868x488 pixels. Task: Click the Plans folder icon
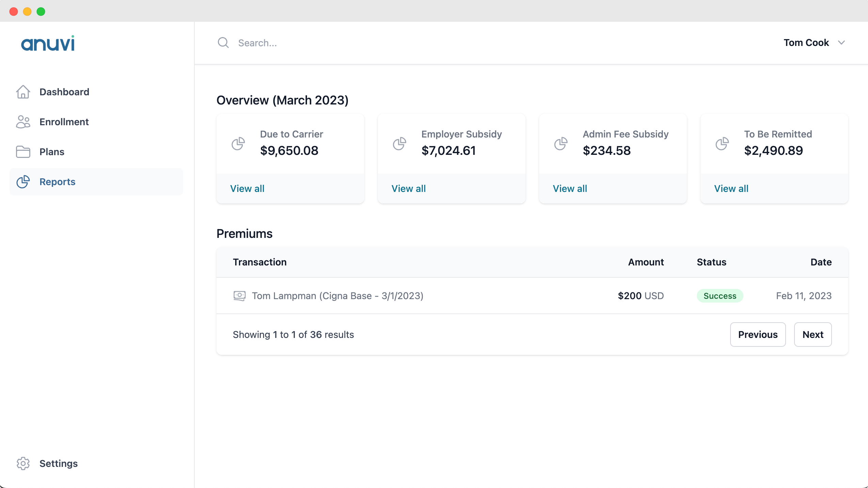23,152
